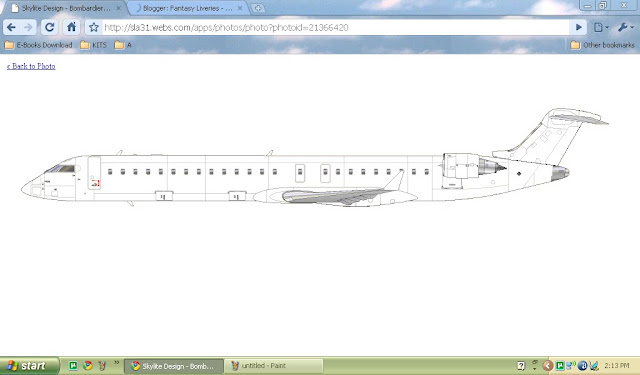Click the Back to Photo link
The height and width of the screenshot is (375, 640).
pyautogui.click(x=31, y=66)
